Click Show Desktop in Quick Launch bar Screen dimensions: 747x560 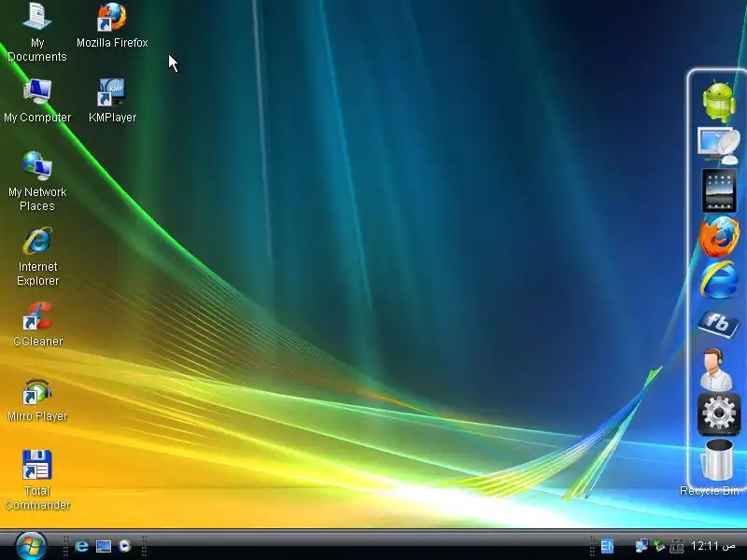[x=104, y=546]
